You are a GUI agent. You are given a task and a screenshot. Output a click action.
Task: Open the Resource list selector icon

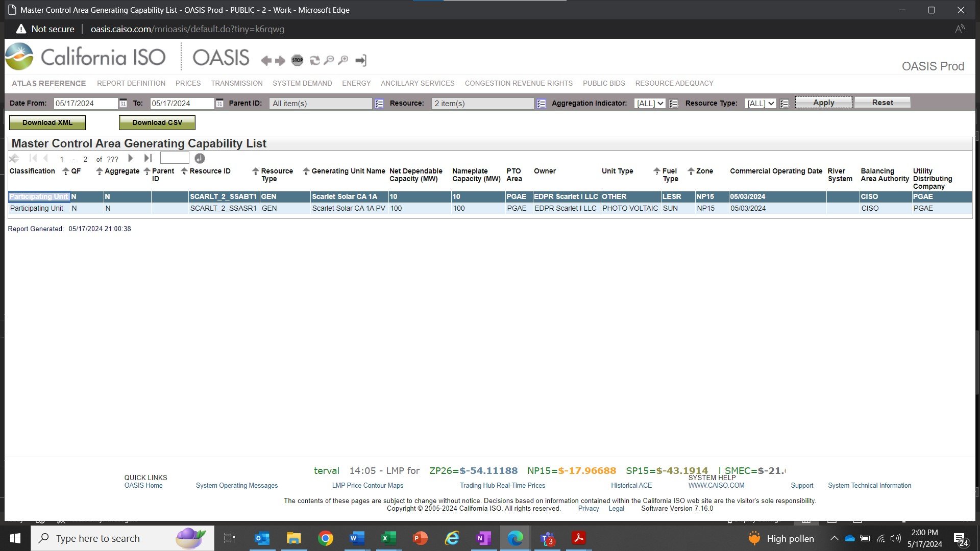tap(542, 104)
